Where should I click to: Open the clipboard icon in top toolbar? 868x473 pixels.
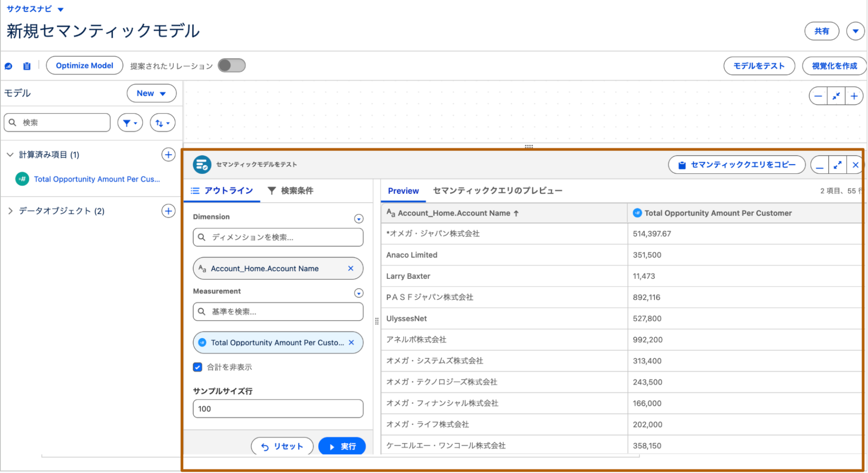click(x=27, y=66)
